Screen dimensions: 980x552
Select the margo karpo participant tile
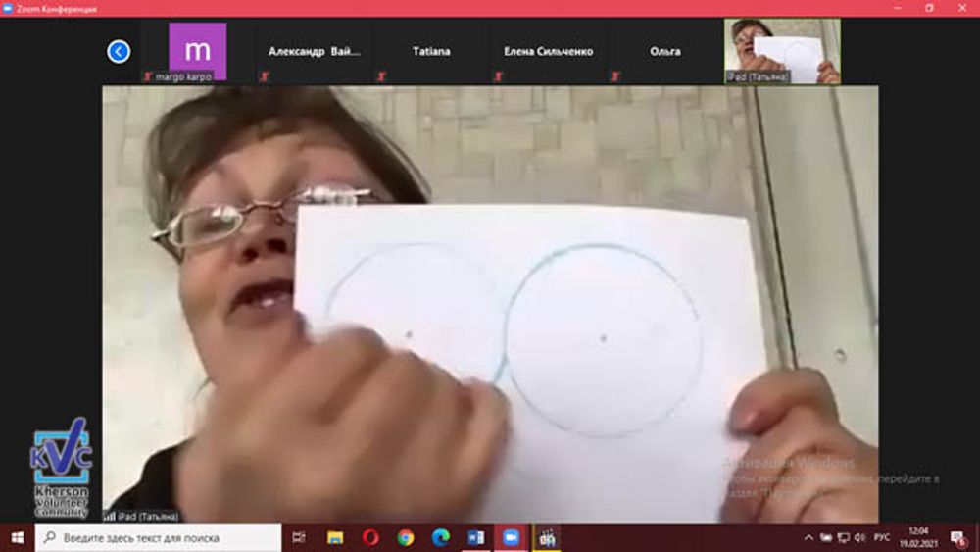pyautogui.click(x=198, y=51)
